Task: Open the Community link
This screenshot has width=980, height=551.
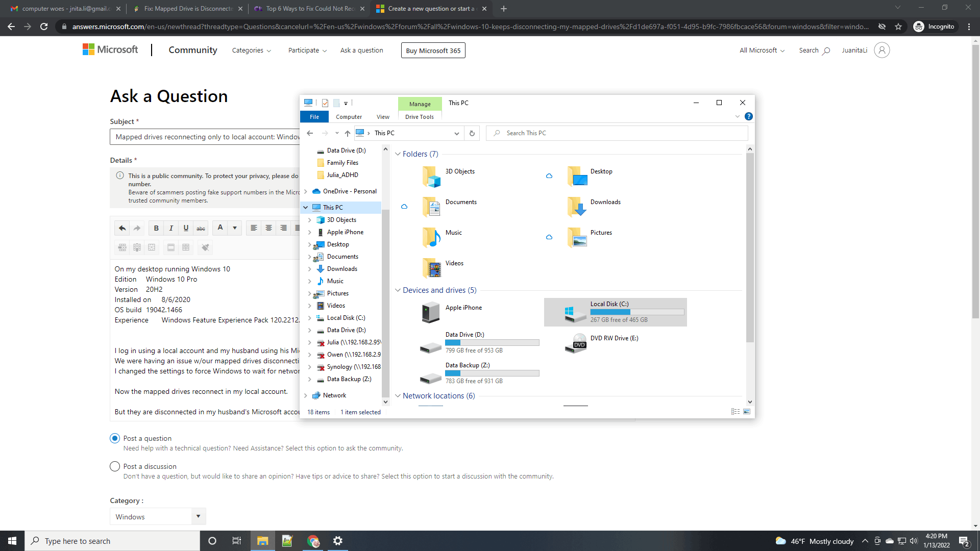Action: pos(193,50)
